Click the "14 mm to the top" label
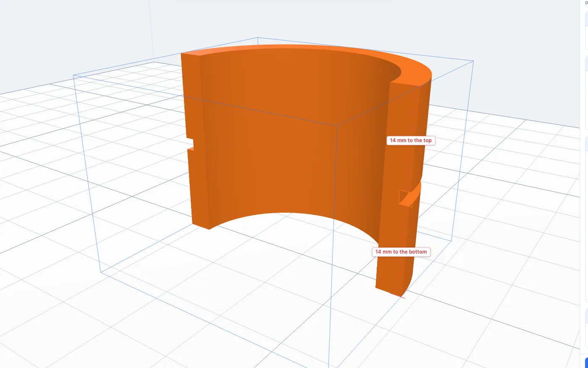The height and width of the screenshot is (368, 588). tap(410, 140)
